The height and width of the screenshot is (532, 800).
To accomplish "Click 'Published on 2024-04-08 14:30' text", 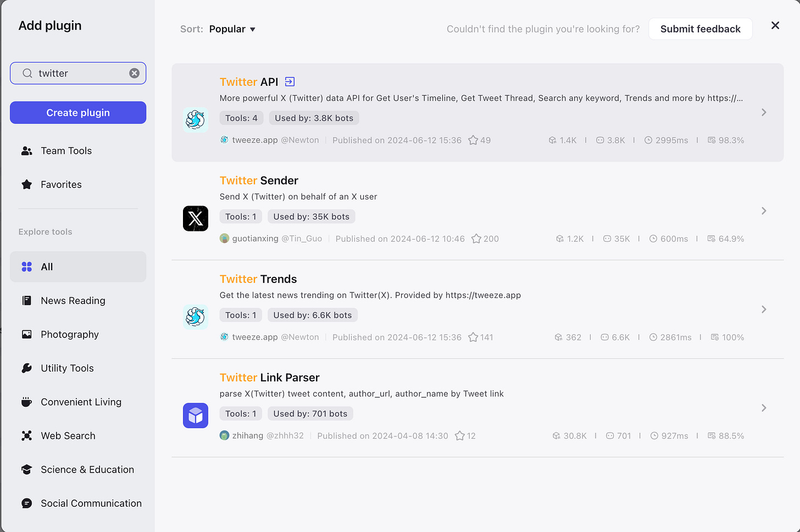I will point(382,435).
